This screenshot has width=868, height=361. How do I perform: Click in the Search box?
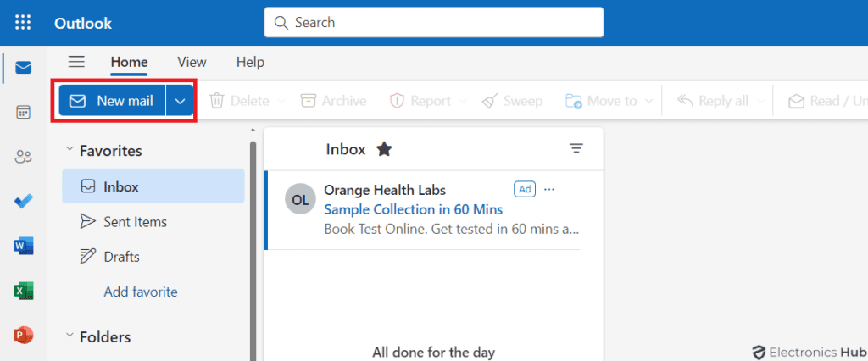tap(433, 23)
